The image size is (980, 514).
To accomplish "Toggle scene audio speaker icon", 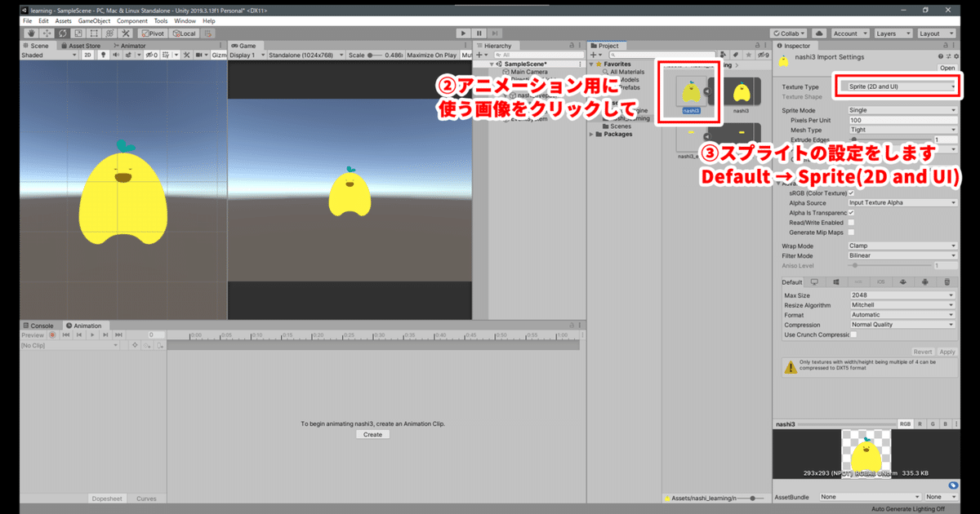I will coord(116,55).
